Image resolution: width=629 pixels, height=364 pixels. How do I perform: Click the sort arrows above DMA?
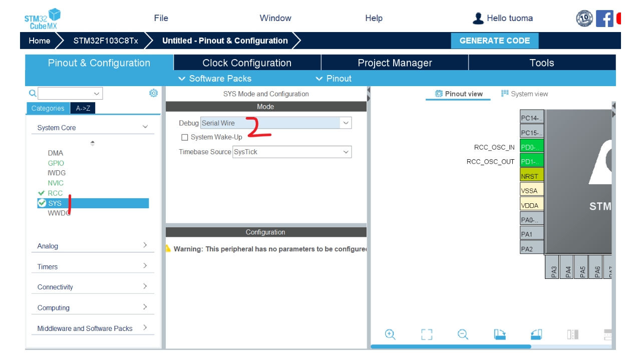pos(92,143)
